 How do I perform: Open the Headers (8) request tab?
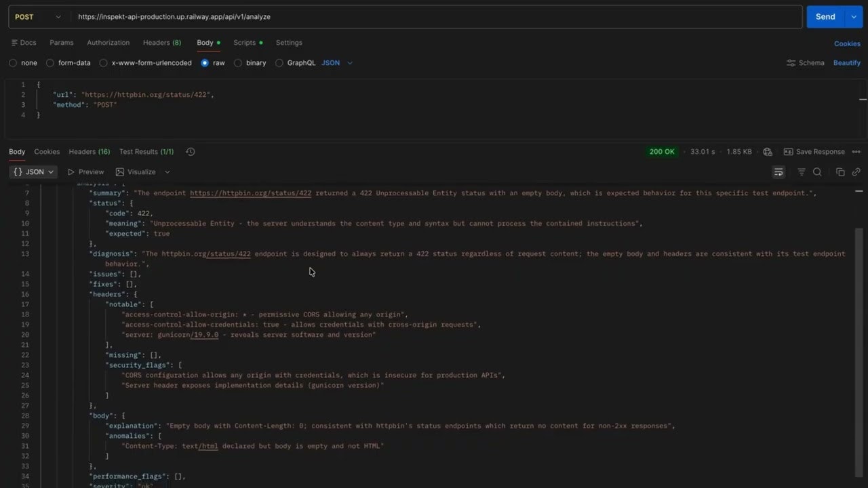pos(162,43)
